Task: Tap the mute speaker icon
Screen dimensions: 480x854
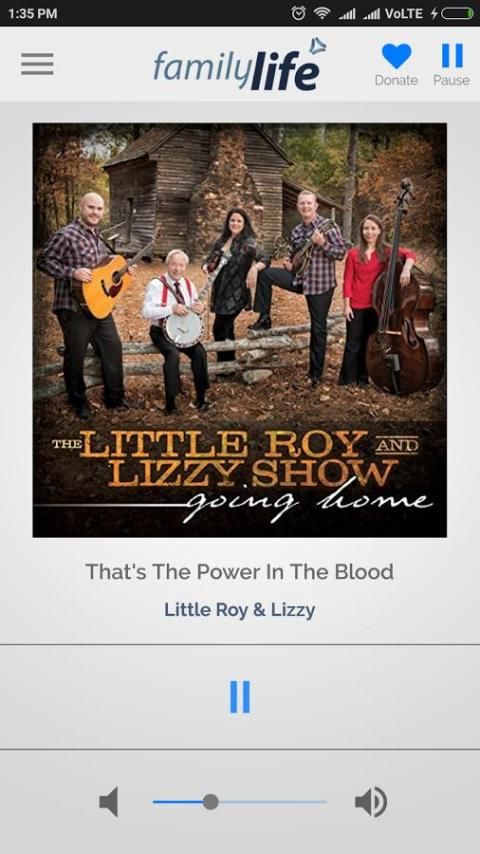Action: click(x=108, y=802)
